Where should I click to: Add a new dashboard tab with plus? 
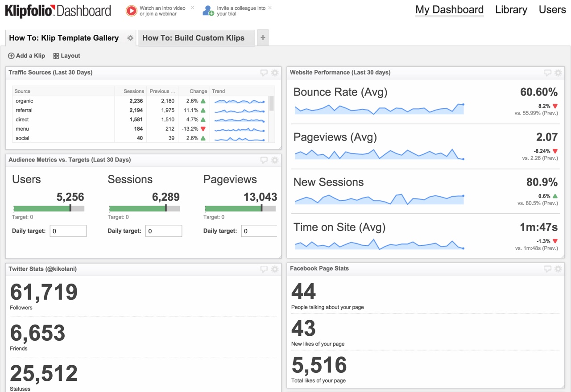pos(263,38)
